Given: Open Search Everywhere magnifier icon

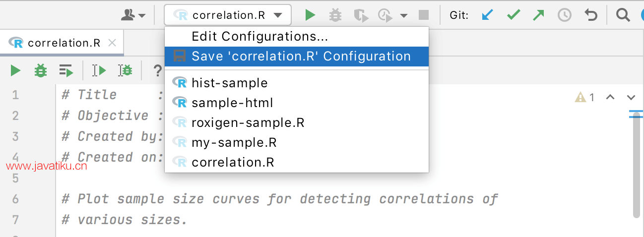Looking at the screenshot, I should (623, 15).
